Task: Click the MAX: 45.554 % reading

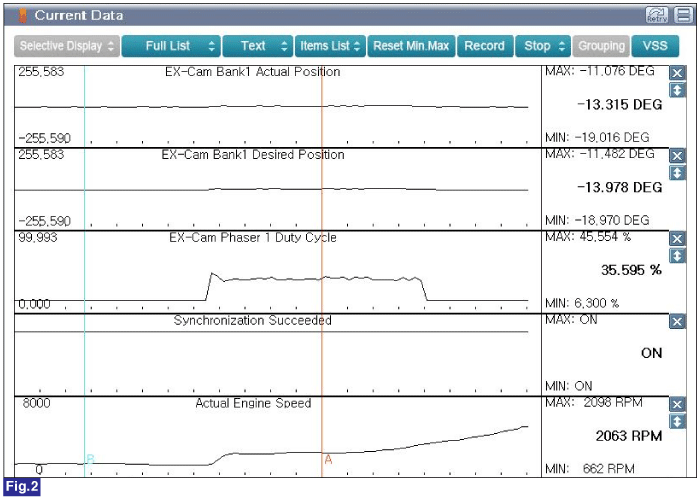Action: click(588, 237)
